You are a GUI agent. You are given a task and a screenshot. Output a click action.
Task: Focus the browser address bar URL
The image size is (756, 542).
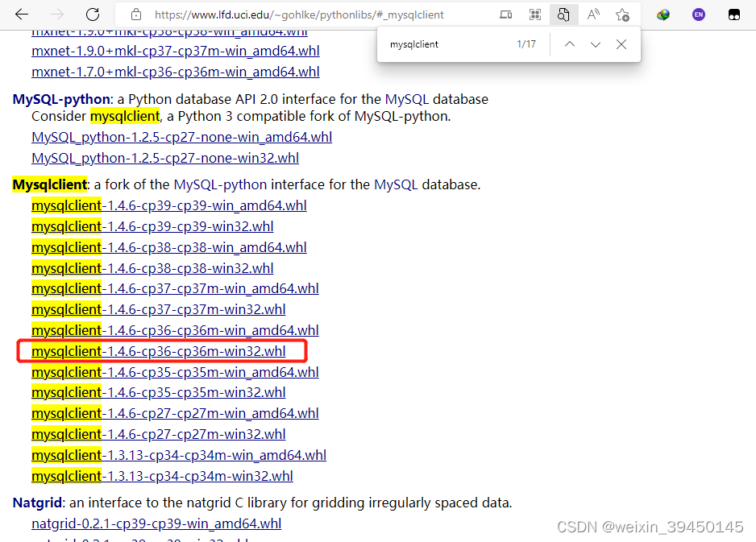coord(299,15)
